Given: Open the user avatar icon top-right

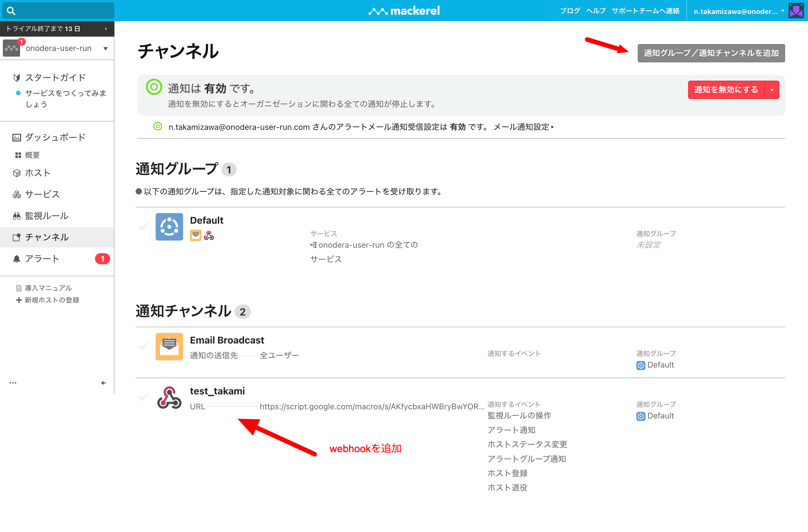Looking at the screenshot, I should click(795, 11).
